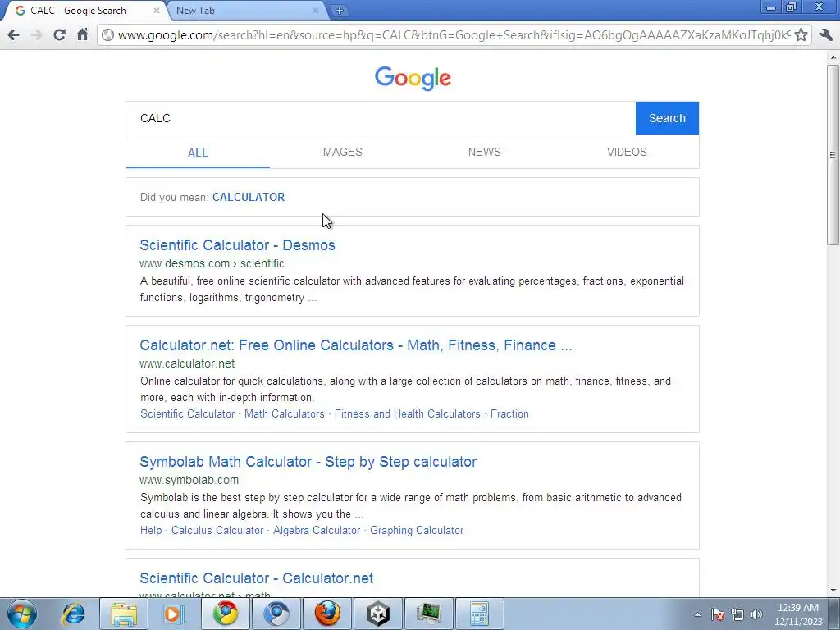Open the Windows Start menu
Screen dimensions: 840x630
coord(22,614)
